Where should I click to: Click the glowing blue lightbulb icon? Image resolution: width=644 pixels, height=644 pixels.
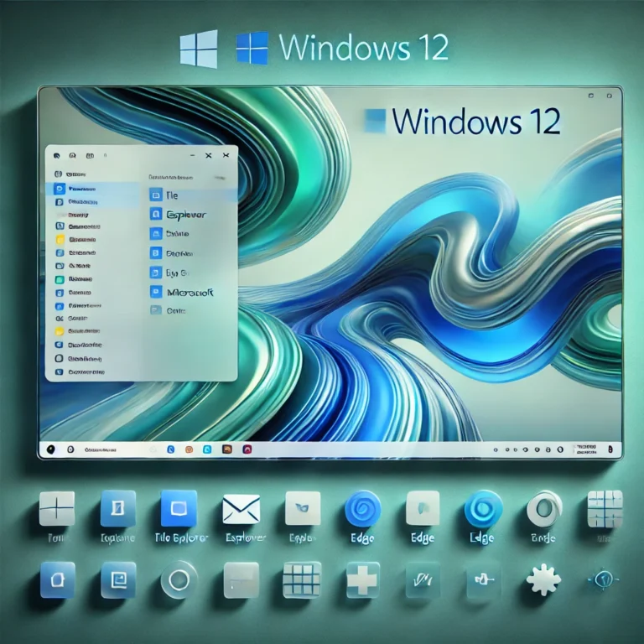(604, 579)
